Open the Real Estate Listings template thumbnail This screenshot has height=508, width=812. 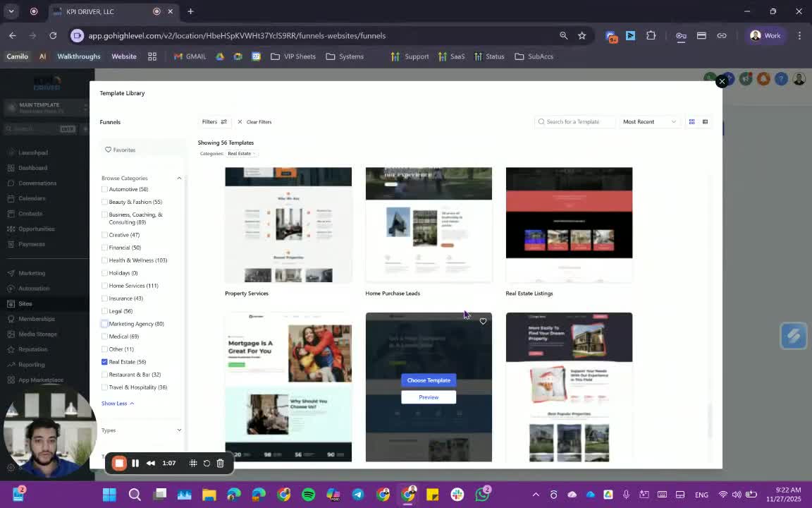(x=569, y=225)
